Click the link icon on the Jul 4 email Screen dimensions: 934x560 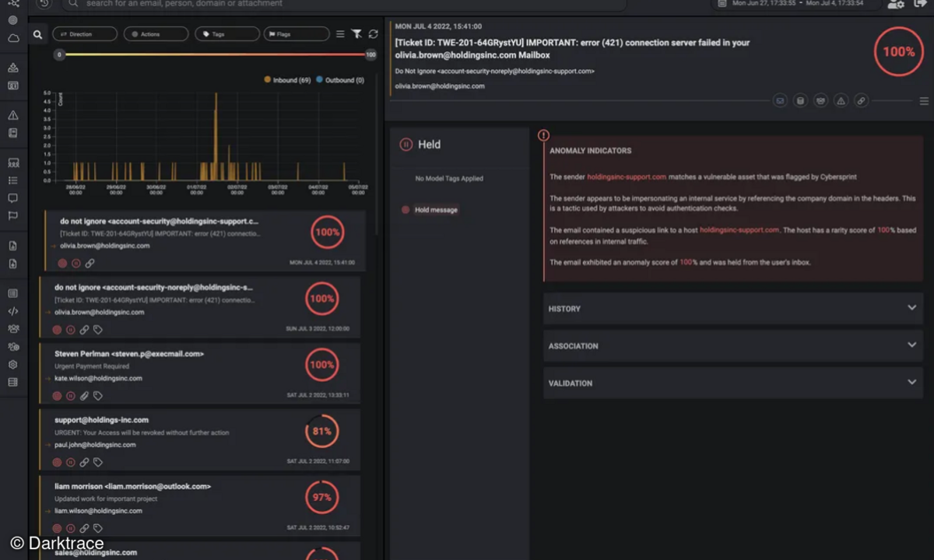tap(90, 264)
